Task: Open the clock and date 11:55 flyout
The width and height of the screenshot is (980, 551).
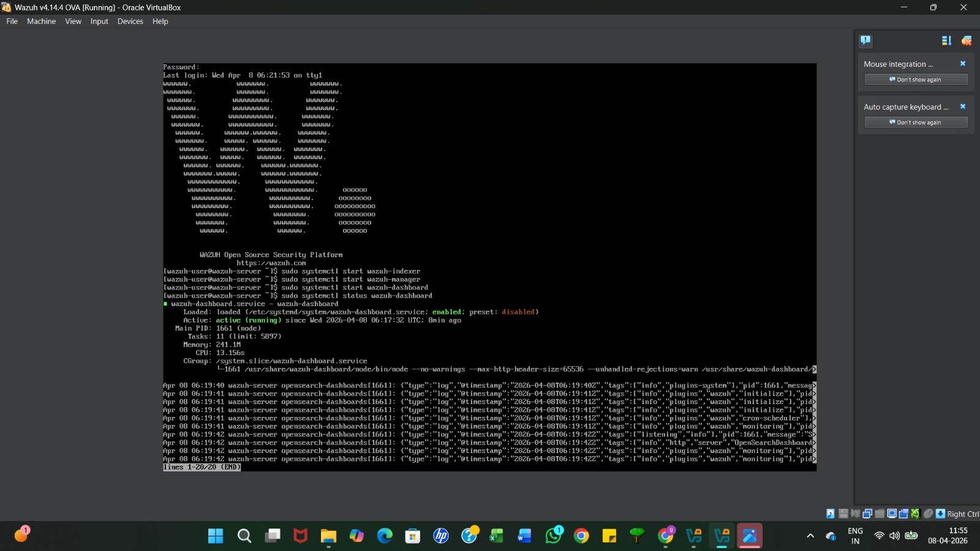Action: coord(948,536)
